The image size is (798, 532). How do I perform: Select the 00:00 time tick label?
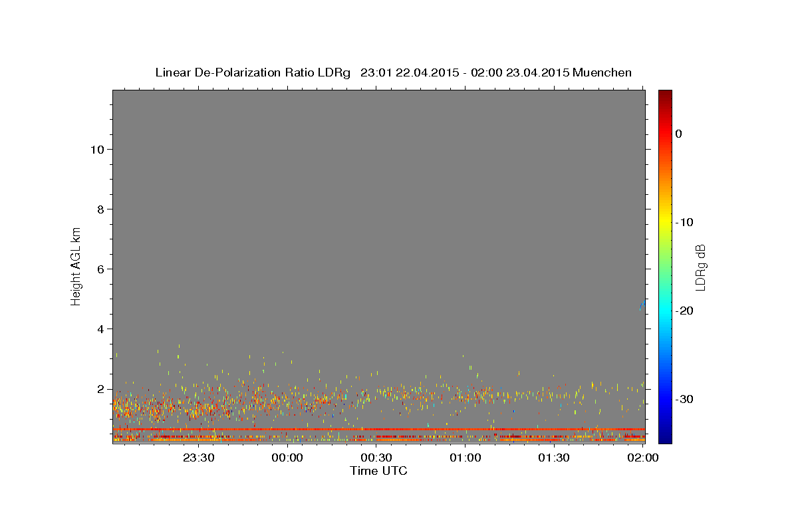(288, 458)
